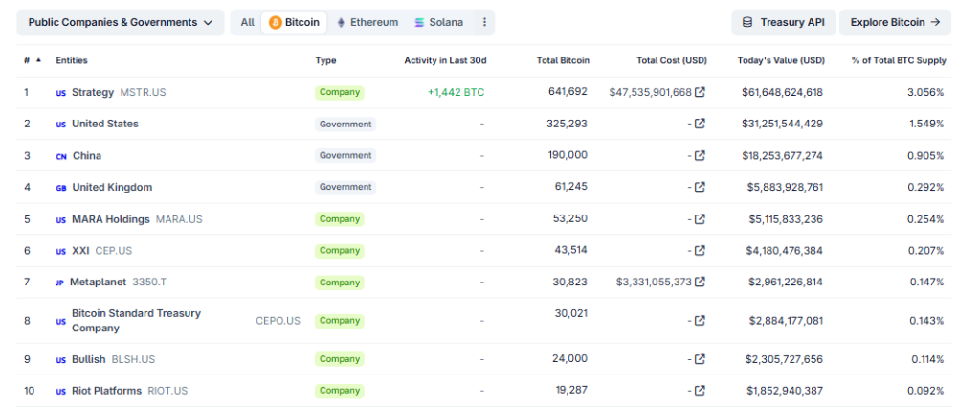Screen dimensions: 980x408
Task: Open Riot Platforms external link icon
Action: click(x=700, y=391)
